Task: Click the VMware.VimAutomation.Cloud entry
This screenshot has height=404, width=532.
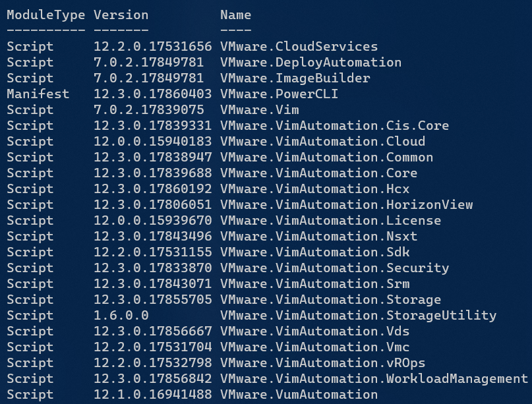Action: point(322,141)
